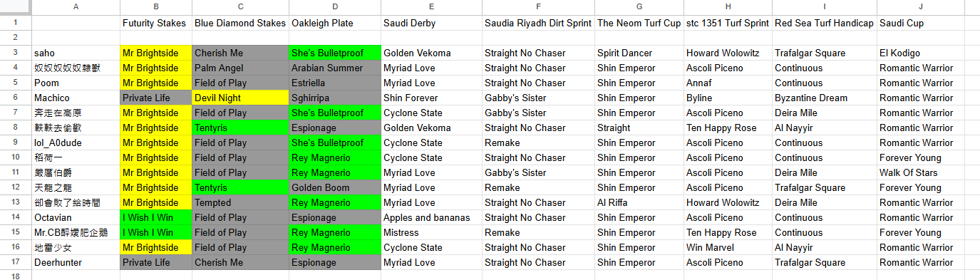Click the Futurity Stakes header cell
Screen dimensions: 980x280
pyautogui.click(x=156, y=23)
